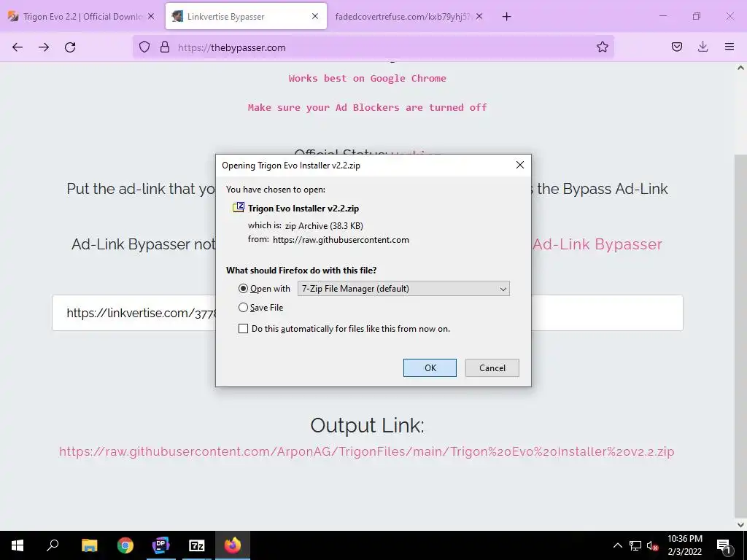Open the network status tray icon
747x560 pixels.
click(x=635, y=545)
